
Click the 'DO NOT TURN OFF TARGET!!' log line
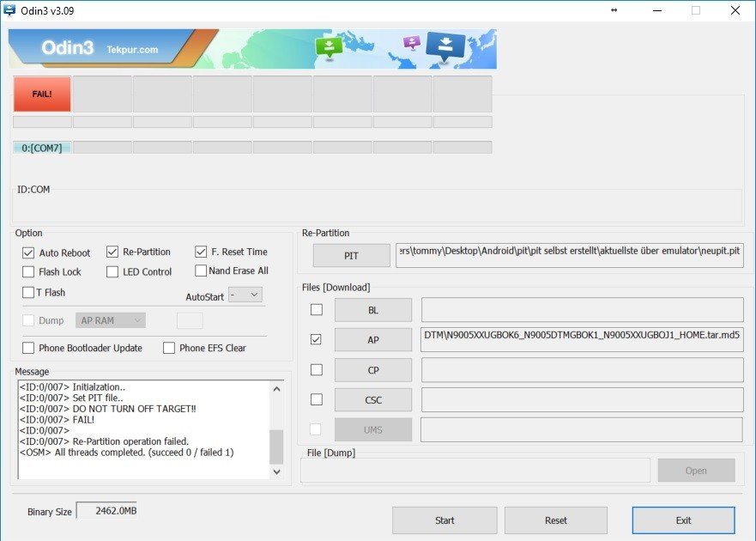[x=107, y=409]
